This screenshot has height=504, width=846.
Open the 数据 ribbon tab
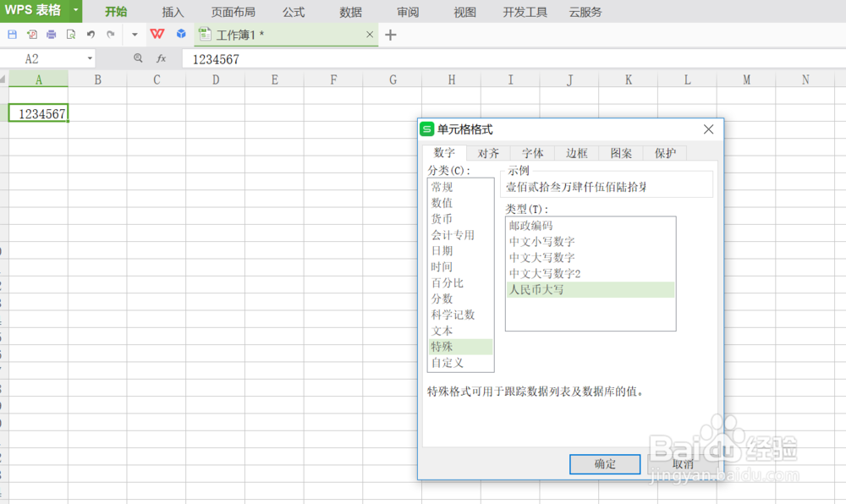click(351, 12)
